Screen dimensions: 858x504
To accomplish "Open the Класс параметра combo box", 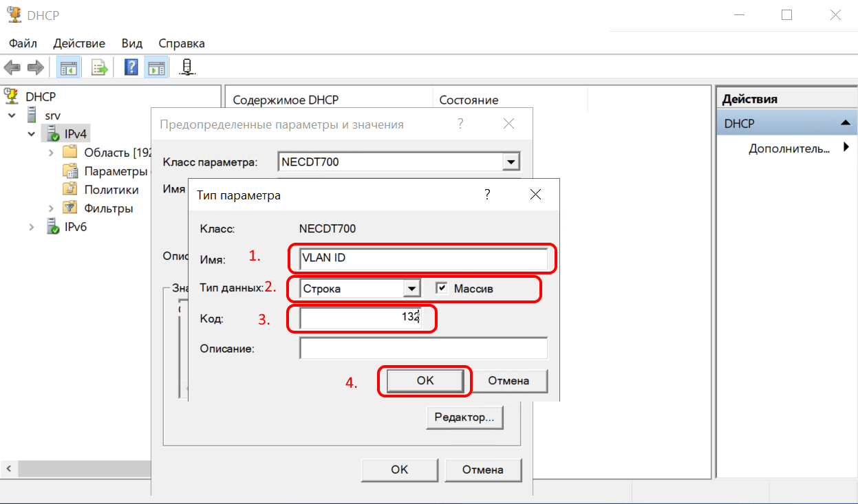I will coord(510,162).
